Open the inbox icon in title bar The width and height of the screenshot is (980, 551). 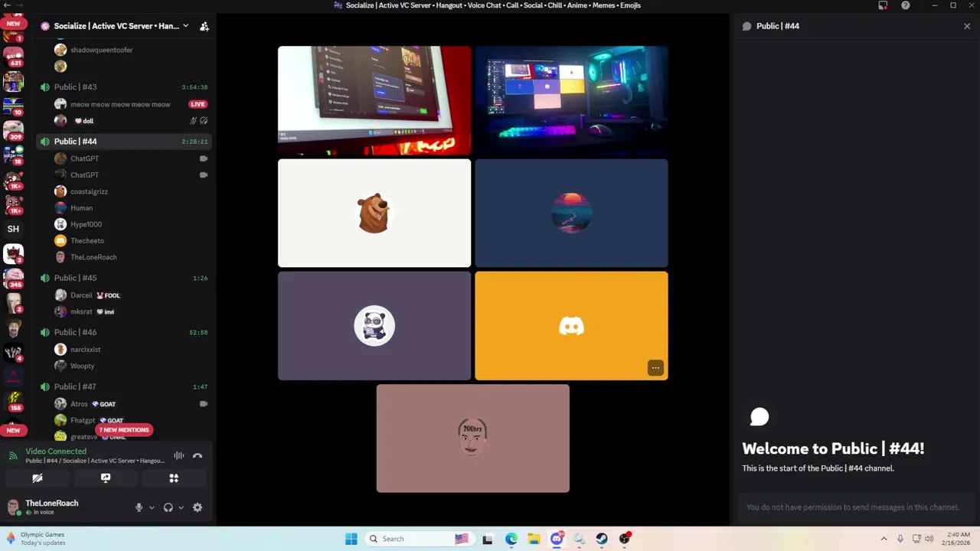click(883, 5)
